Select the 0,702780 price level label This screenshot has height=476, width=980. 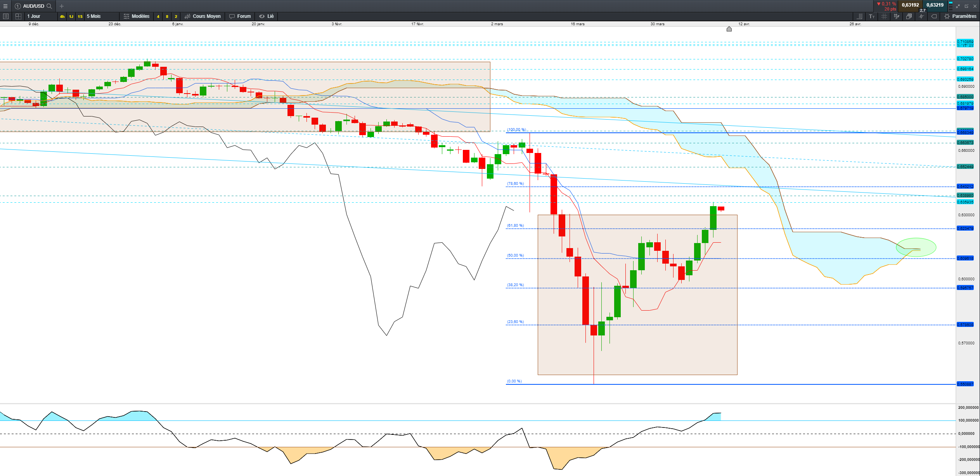(965, 59)
